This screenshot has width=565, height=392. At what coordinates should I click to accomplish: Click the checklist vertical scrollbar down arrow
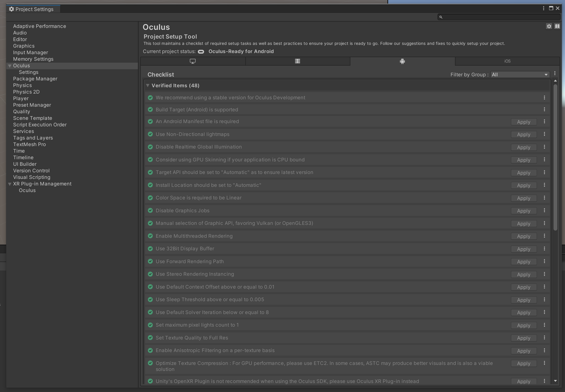coord(555,381)
